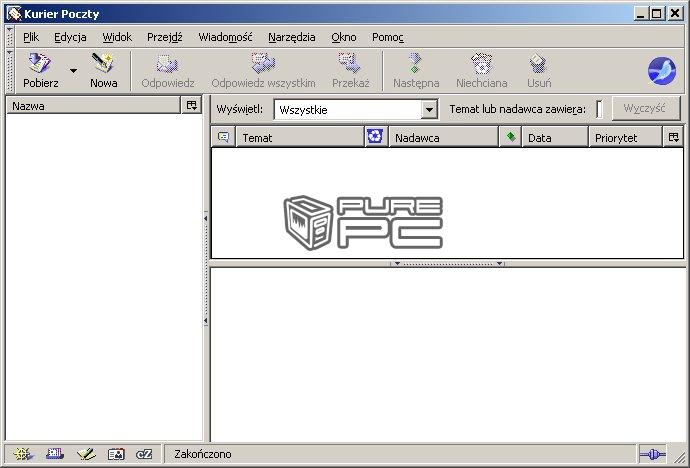
Task: Sort by junk status column icon
Action: point(375,136)
